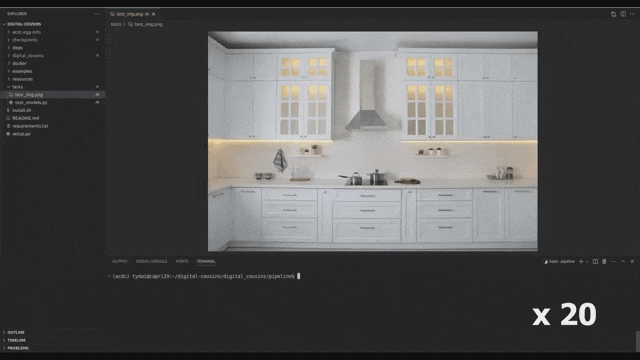Image resolution: width=640 pixels, height=360 pixels.
Task: Open the new terminal profile dropdown arrow
Action: click(x=587, y=262)
